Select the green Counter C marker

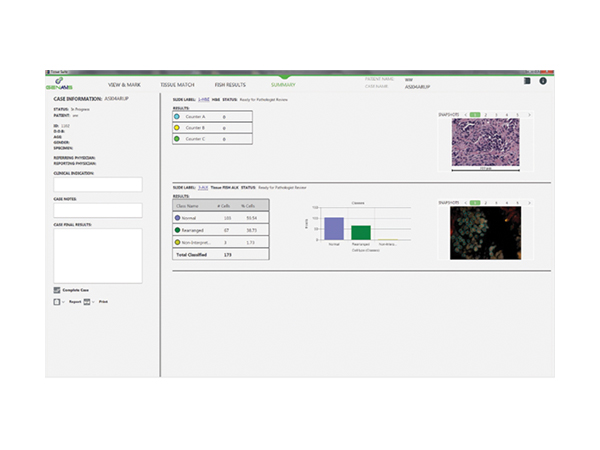[177, 139]
